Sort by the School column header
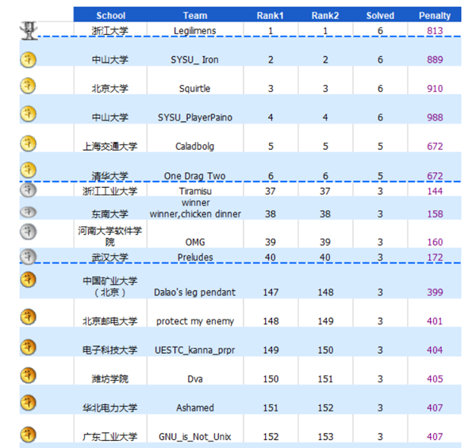This screenshot has width=476, height=448. click(110, 15)
